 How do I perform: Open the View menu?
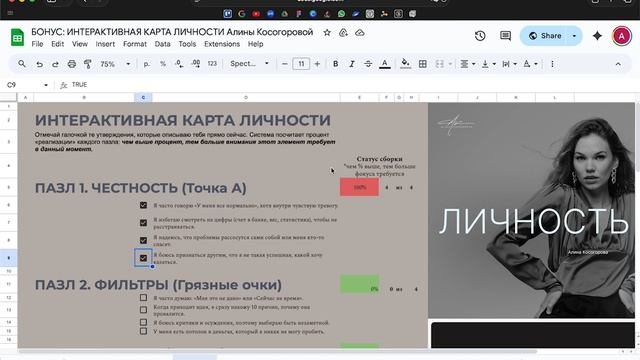coord(80,44)
